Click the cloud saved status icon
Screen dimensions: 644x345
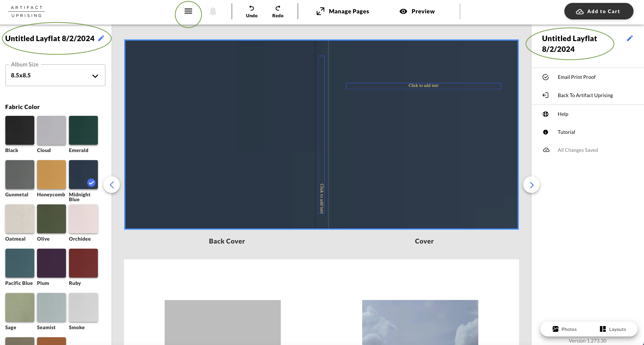[546, 150]
